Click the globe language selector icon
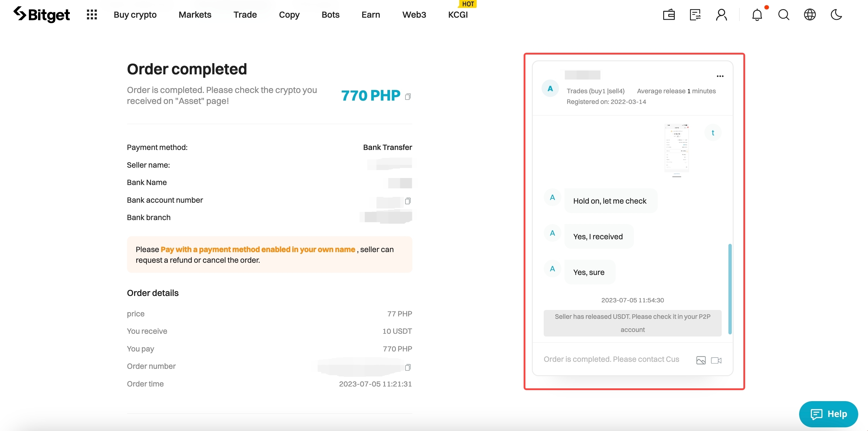The width and height of the screenshot is (868, 431). click(810, 13)
